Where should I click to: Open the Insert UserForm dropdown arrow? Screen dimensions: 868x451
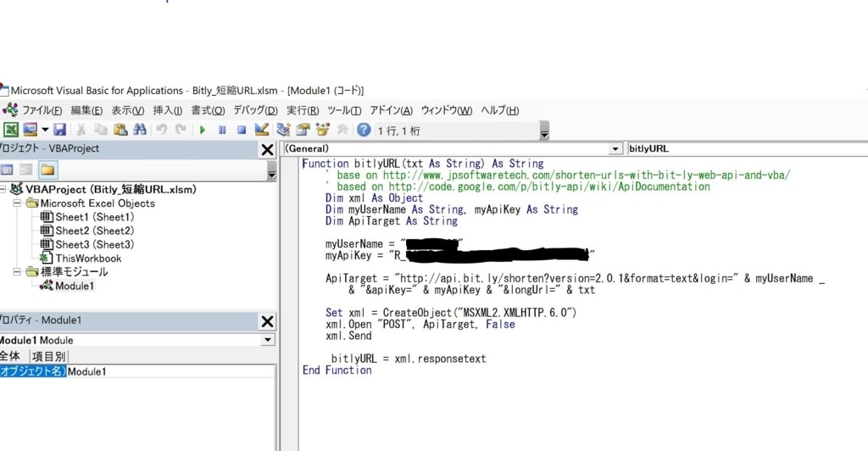pos(45,130)
